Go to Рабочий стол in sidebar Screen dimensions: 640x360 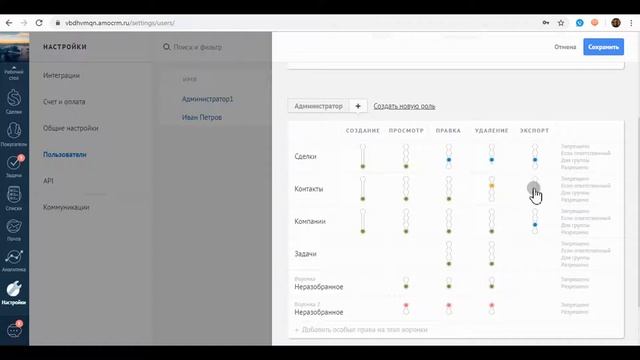tap(14, 73)
